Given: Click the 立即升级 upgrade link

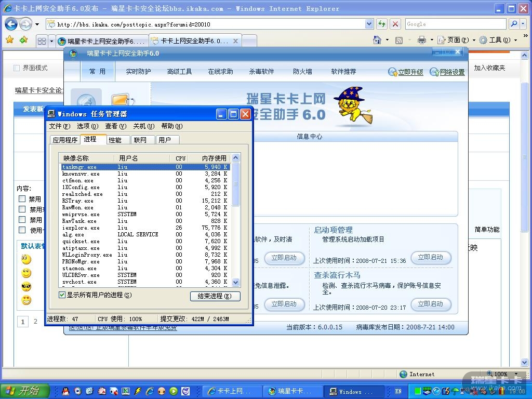Looking at the screenshot, I should (x=406, y=72).
